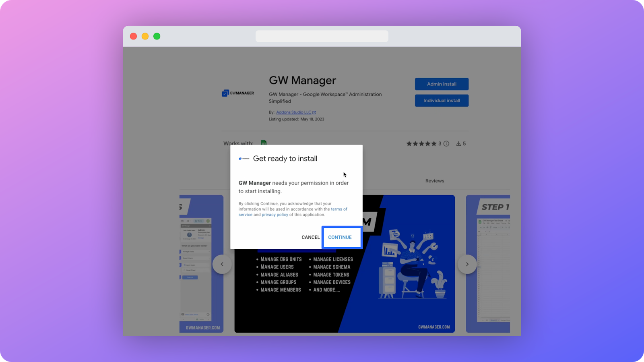The height and width of the screenshot is (362, 644).
Task: Click the browser address bar
Action: click(322, 36)
